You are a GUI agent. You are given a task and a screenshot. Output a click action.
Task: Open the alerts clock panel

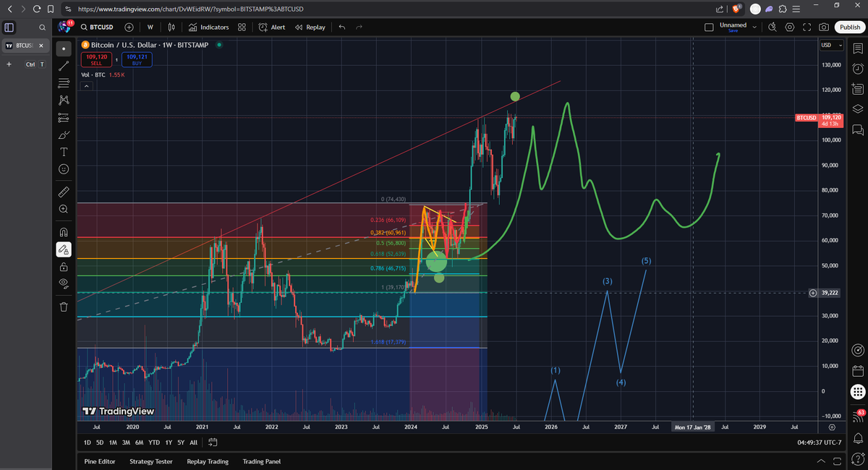(x=858, y=69)
